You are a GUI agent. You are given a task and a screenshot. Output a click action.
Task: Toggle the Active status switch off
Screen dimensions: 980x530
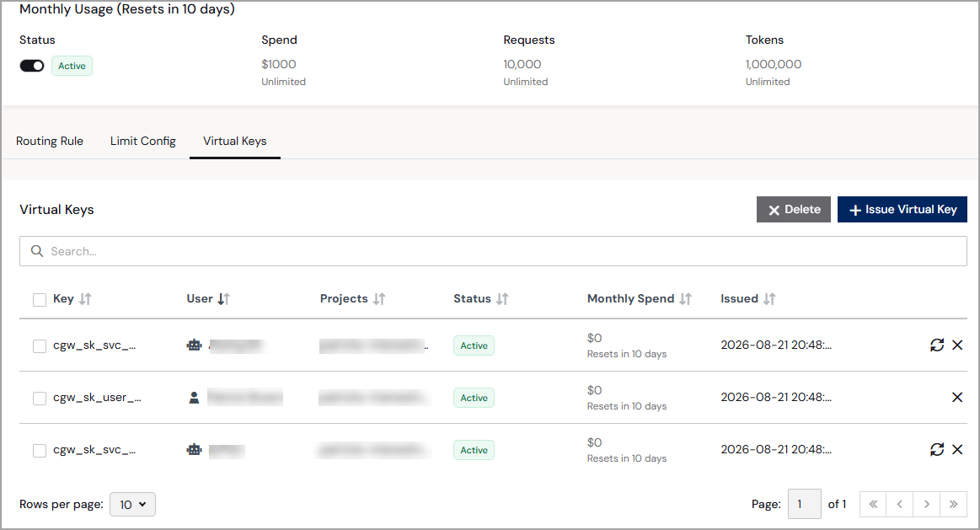click(x=32, y=66)
